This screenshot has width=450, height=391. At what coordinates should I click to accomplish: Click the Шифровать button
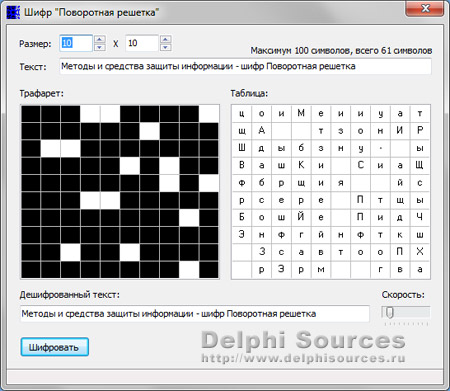[x=55, y=347]
